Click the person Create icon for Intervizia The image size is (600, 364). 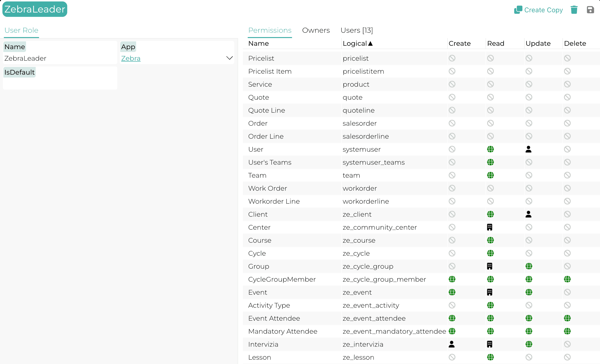(452, 344)
